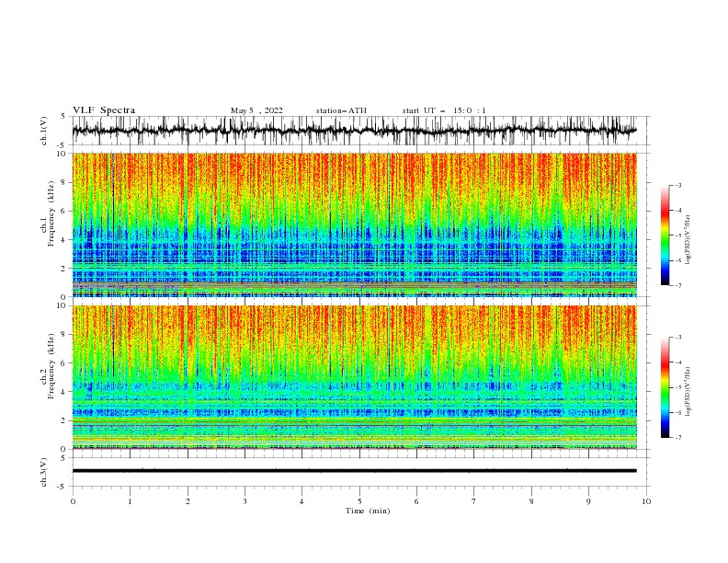Click time axis tick label "0"
Viewport: 728px width, 563px height.
73,501
